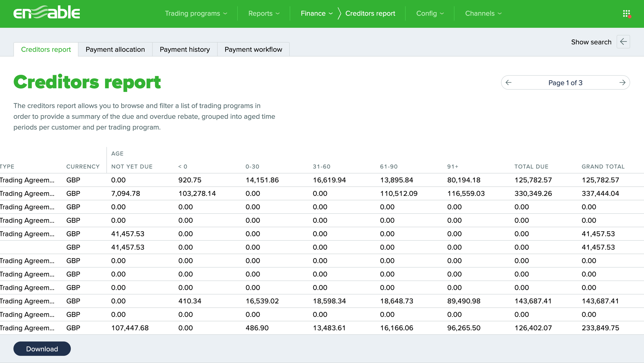Expand the Trading programs menu

pos(196,13)
